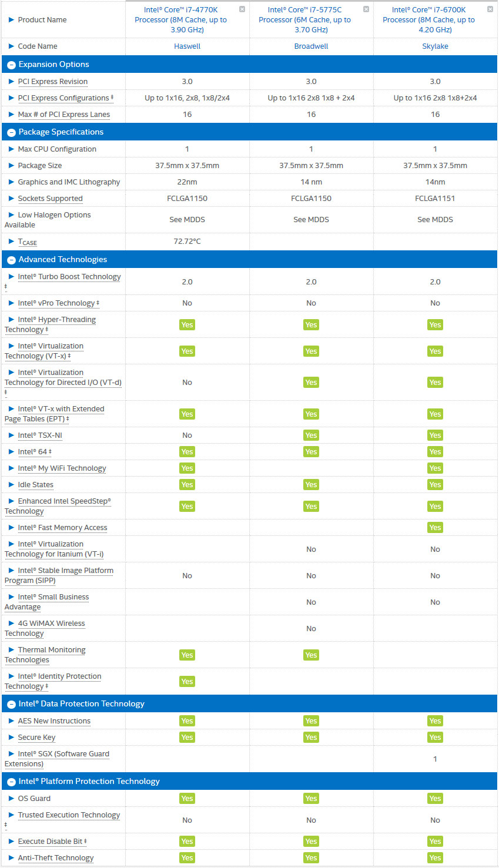Screen dimensions: 499x868
Task: Show the Stable Image Platform Program definition
Action: click(59, 575)
